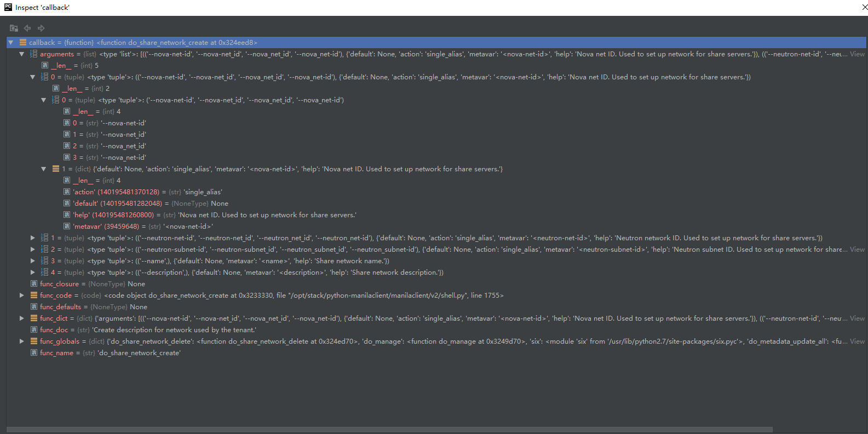Screen dimensions: 868x434
Task: Click the code object icon beside func_code
Action: click(x=34, y=295)
